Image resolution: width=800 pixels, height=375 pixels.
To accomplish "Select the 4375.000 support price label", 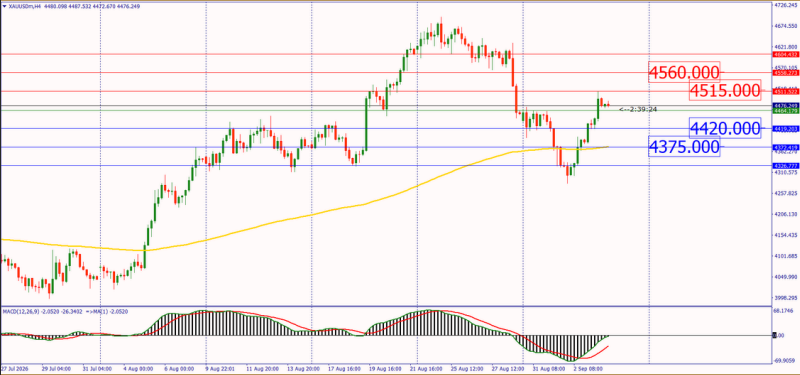I will click(684, 147).
